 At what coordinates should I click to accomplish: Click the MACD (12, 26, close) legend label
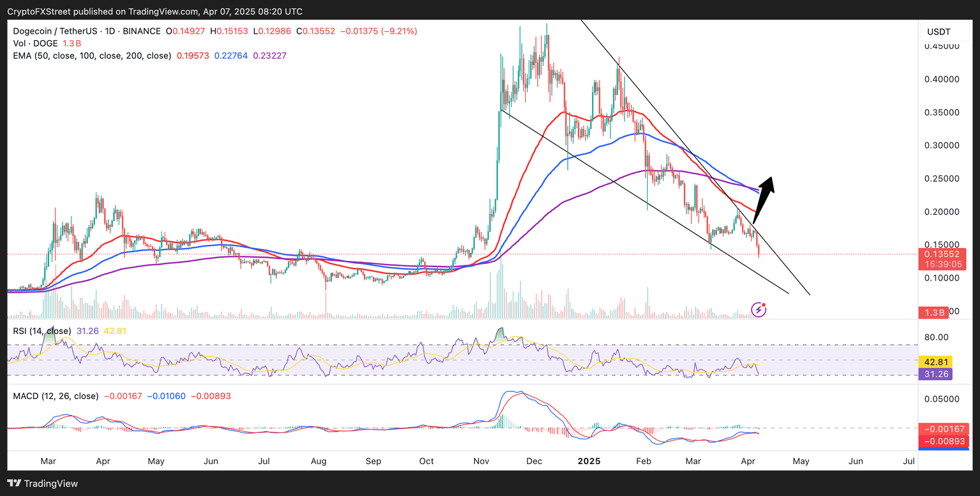pos(56,396)
